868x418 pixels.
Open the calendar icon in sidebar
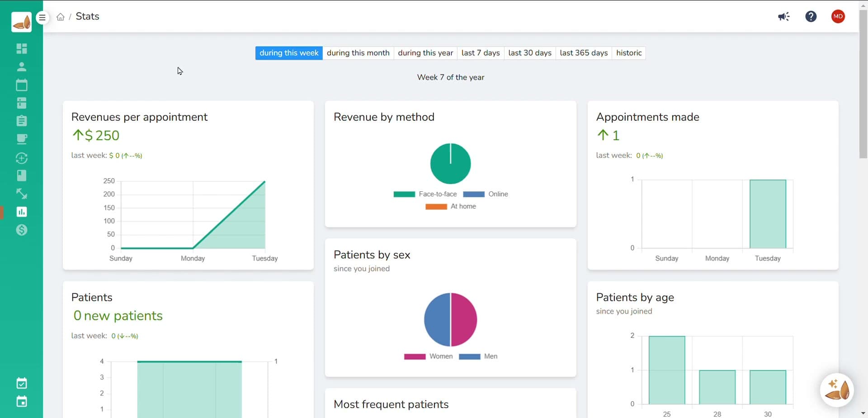(21, 85)
